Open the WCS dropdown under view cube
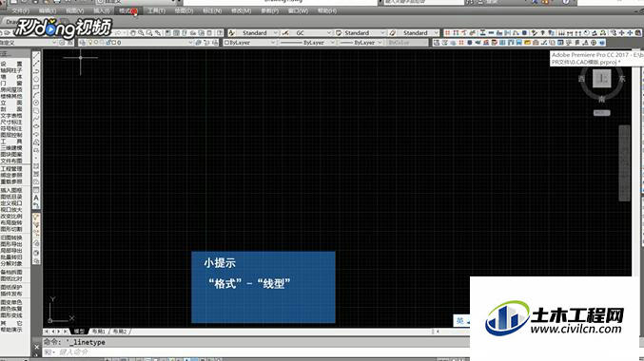The height and width of the screenshot is (361, 644). tap(602, 113)
